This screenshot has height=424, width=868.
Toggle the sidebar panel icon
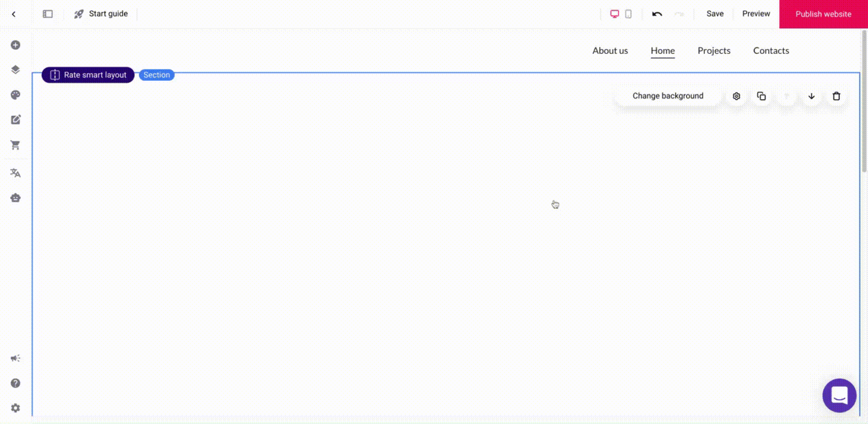click(x=48, y=14)
